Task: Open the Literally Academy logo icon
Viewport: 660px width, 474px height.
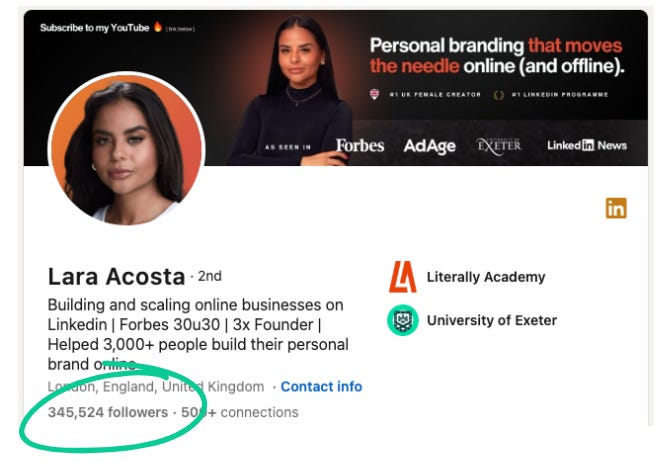Action: tap(402, 277)
